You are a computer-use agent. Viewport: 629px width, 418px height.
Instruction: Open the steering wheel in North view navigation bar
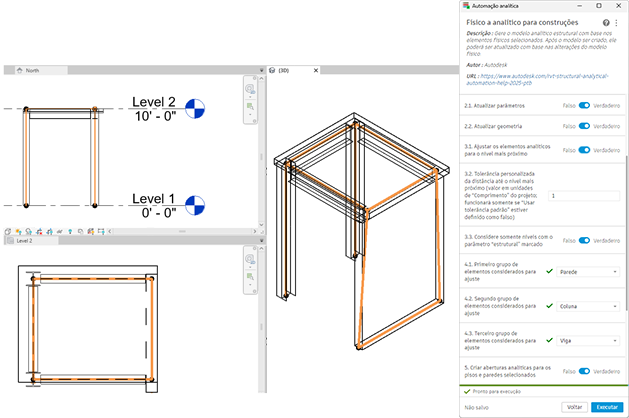click(x=250, y=89)
